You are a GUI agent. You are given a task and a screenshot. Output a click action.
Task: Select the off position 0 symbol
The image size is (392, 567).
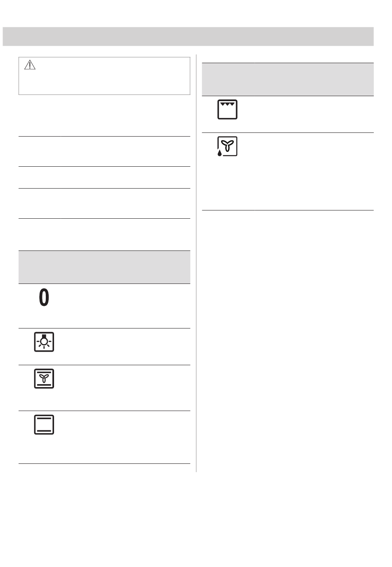pyautogui.click(x=44, y=298)
